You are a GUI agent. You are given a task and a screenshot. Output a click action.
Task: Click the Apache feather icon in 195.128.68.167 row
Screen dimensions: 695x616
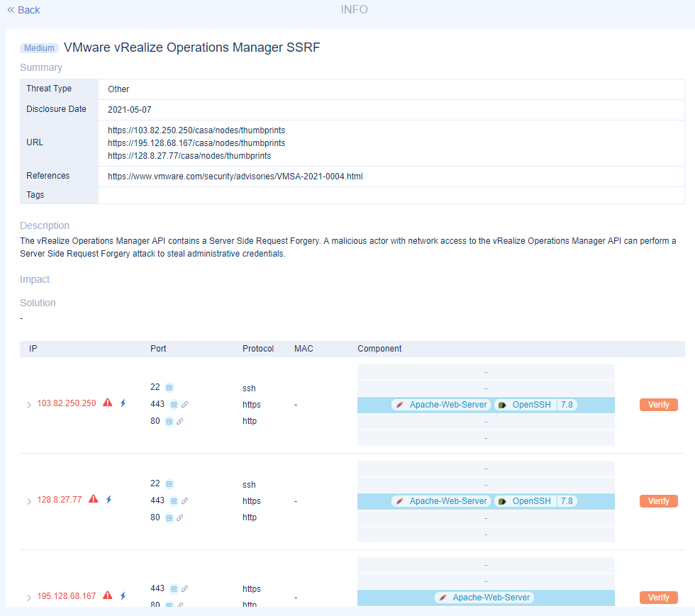[x=443, y=598]
